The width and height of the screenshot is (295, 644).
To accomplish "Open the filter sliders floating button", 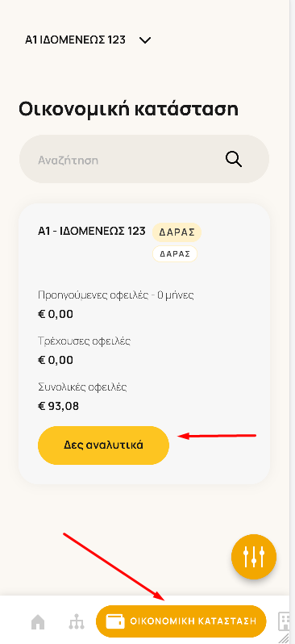I will click(254, 557).
